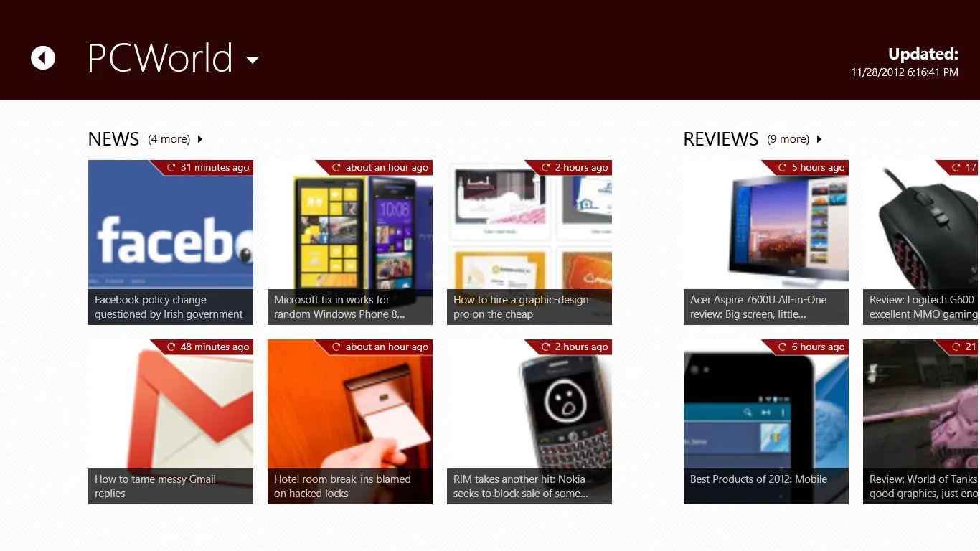Image resolution: width=980 pixels, height=551 pixels.
Task: Click caption "Hotel room break-ins blamed on hacked locks"
Action: [342, 486]
